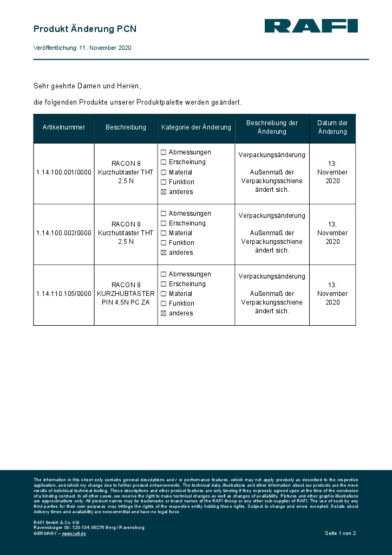This screenshot has height=555, width=392.
Task: Select article number 1.14.100.001/0000 cell
Action: 64,172
